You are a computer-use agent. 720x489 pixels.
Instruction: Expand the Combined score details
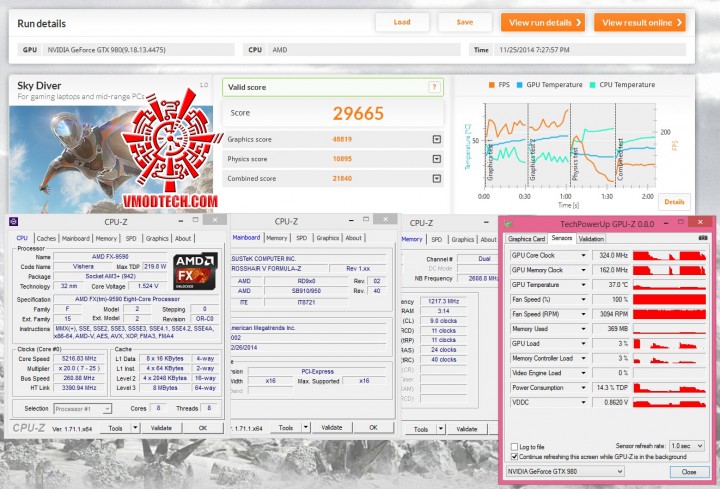point(437,179)
